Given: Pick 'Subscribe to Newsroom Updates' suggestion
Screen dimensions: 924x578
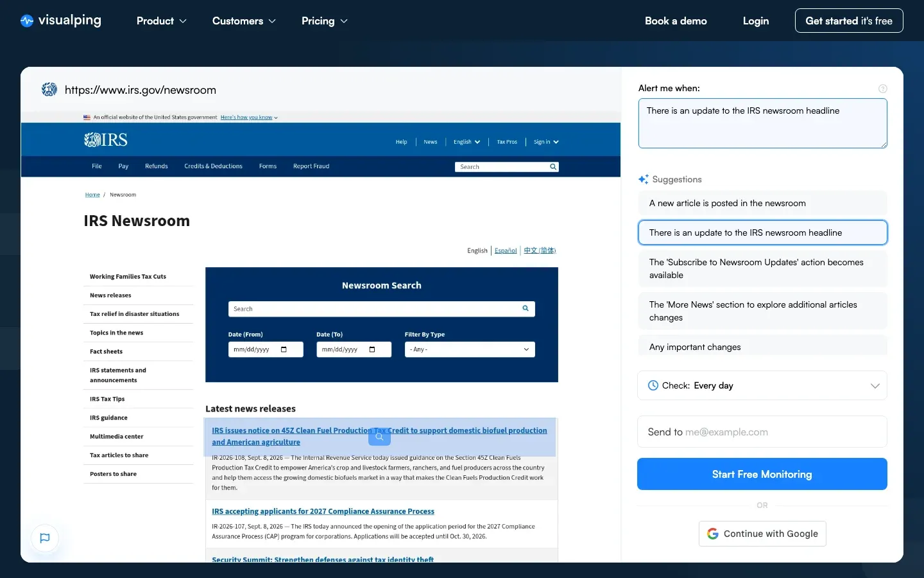Looking at the screenshot, I should click(762, 268).
